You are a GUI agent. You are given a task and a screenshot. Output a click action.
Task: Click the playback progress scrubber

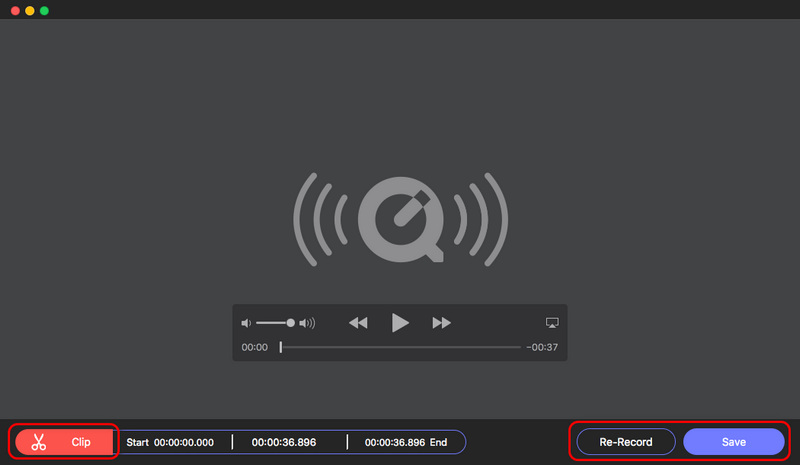point(281,347)
